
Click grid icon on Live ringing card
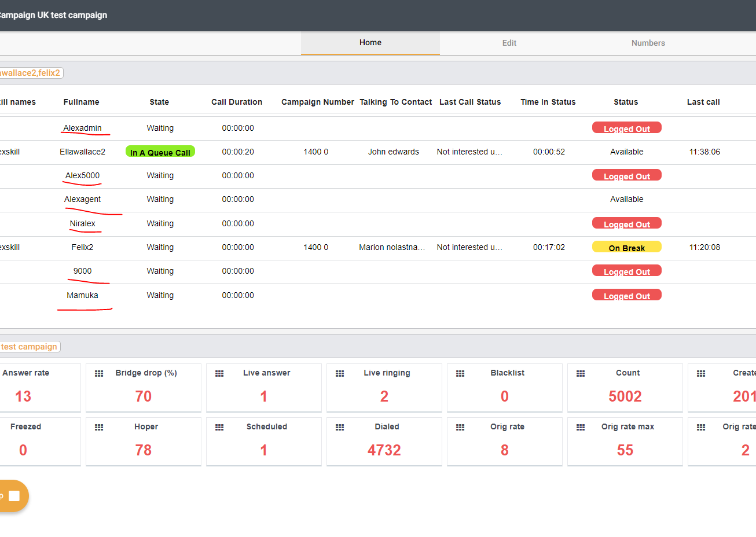coord(340,374)
